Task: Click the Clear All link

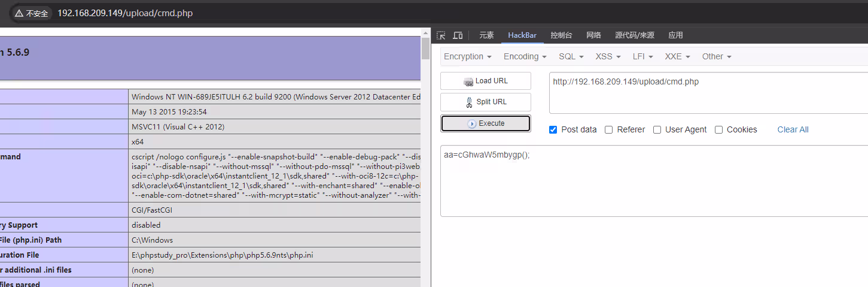Action: coord(793,129)
